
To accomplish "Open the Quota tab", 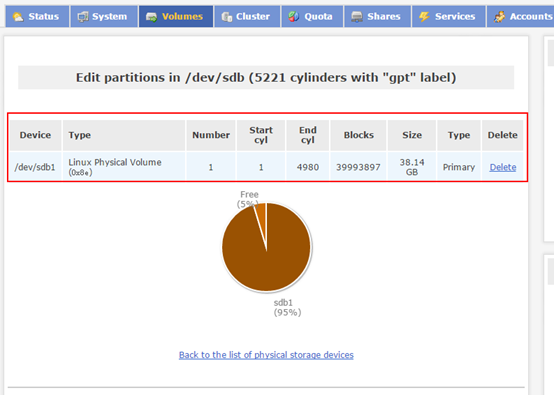I will pos(312,16).
